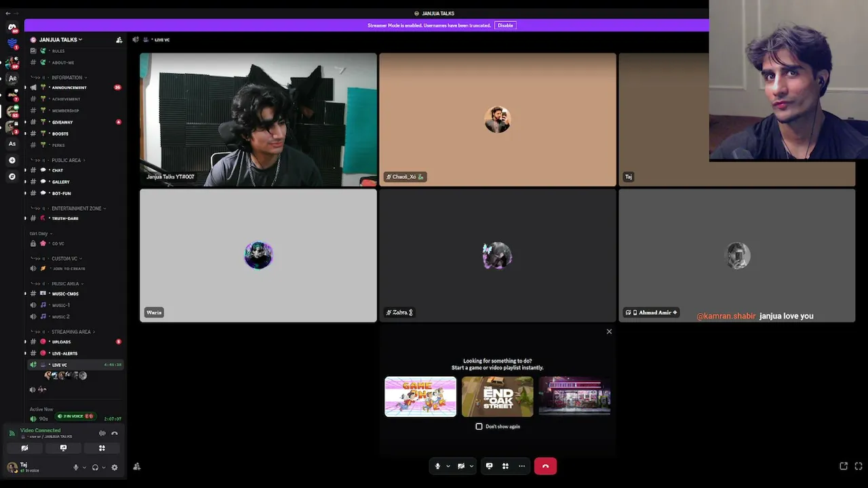Pop out the call window

[844, 466]
